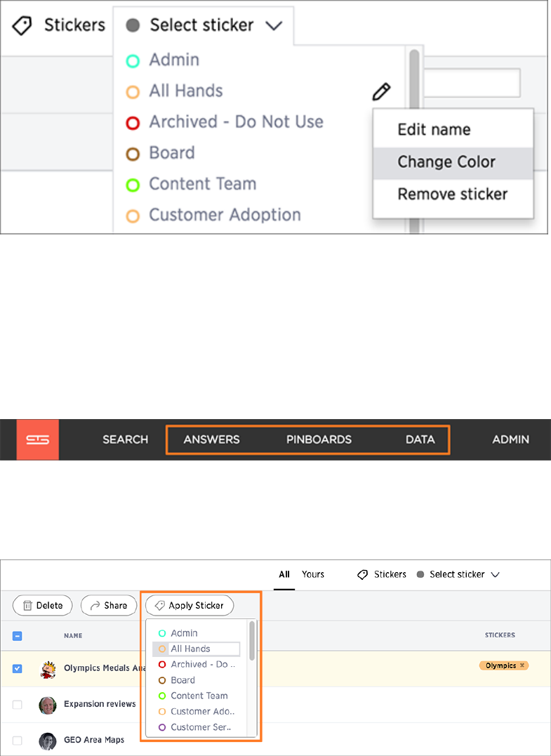
Task: Click the Expansion reviews user avatar
Action: (48, 704)
